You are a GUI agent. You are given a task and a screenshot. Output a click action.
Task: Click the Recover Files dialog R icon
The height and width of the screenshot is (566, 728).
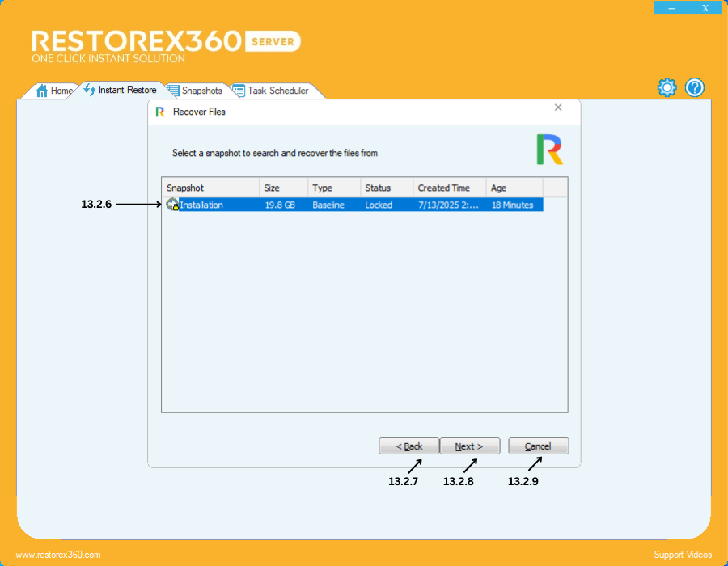tap(160, 112)
